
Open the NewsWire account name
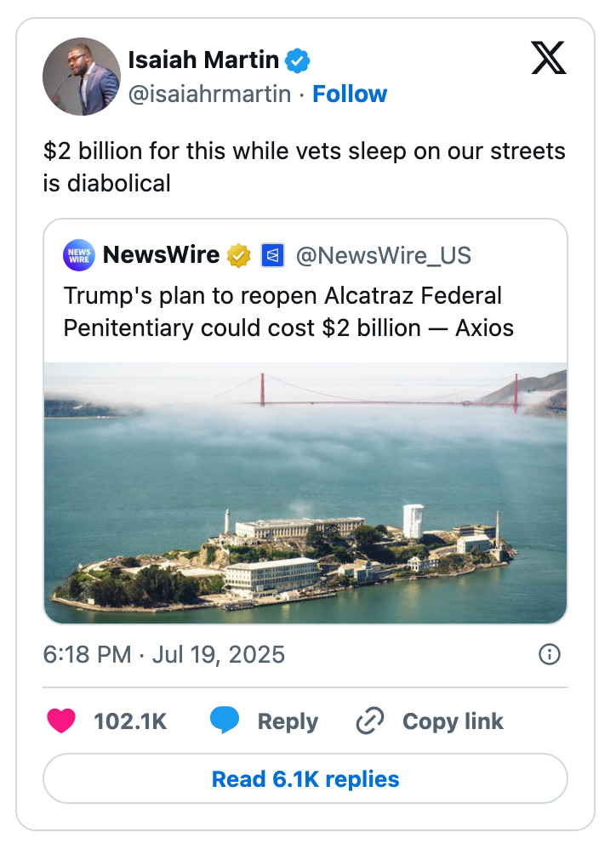[161, 255]
